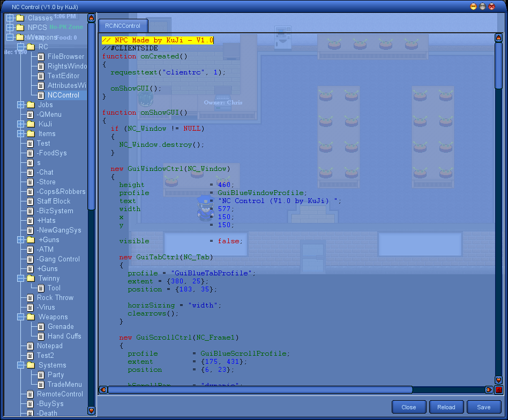This screenshot has height=420, width=508.
Task: Click the Systems folder icon
Action: 31,365
